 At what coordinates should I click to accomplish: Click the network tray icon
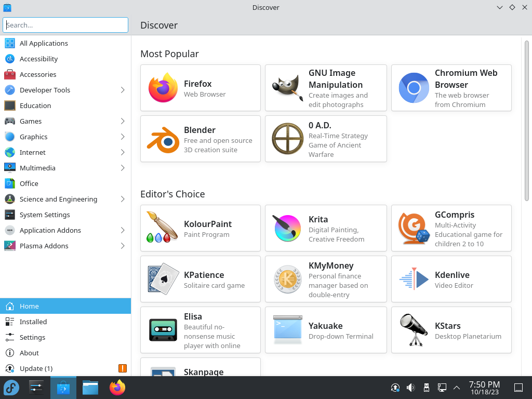point(442,388)
